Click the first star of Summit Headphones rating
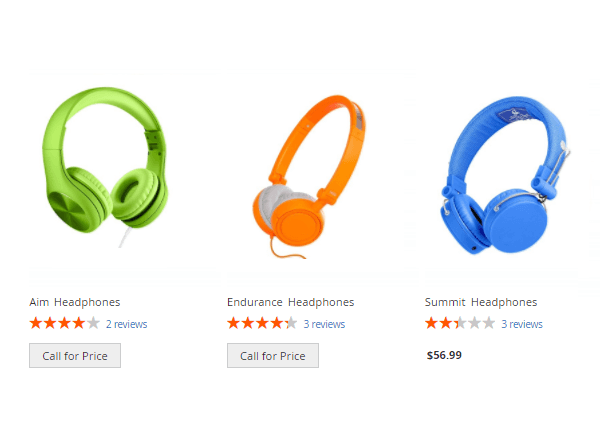600x430 pixels. tap(431, 323)
